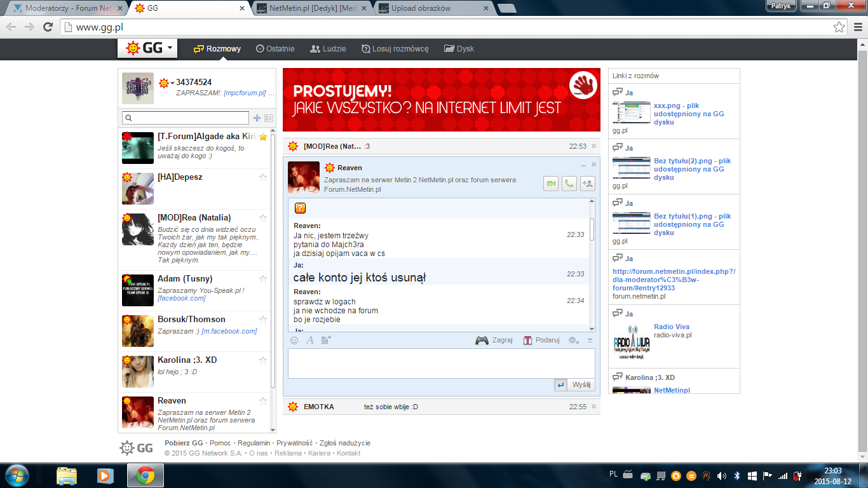Screen dimensions: 868x488
Task: Open the GG logo dropdown menu
Action: point(147,48)
